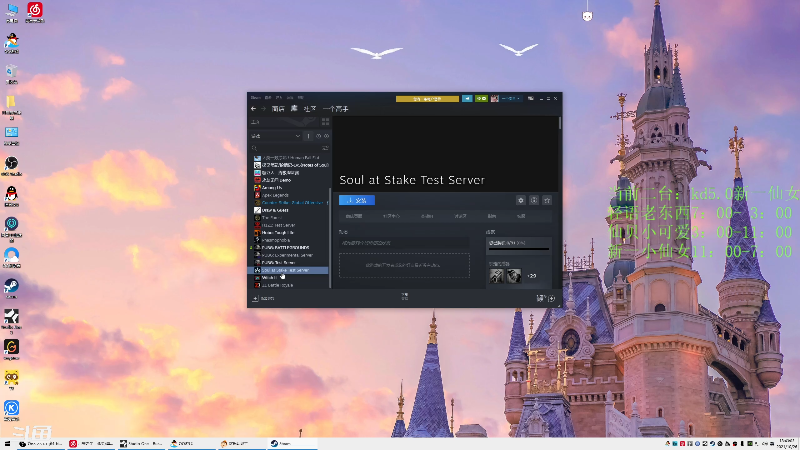The height and width of the screenshot is (450, 800).
Task: Click the +29 more achievements indicator
Action: tap(532, 276)
